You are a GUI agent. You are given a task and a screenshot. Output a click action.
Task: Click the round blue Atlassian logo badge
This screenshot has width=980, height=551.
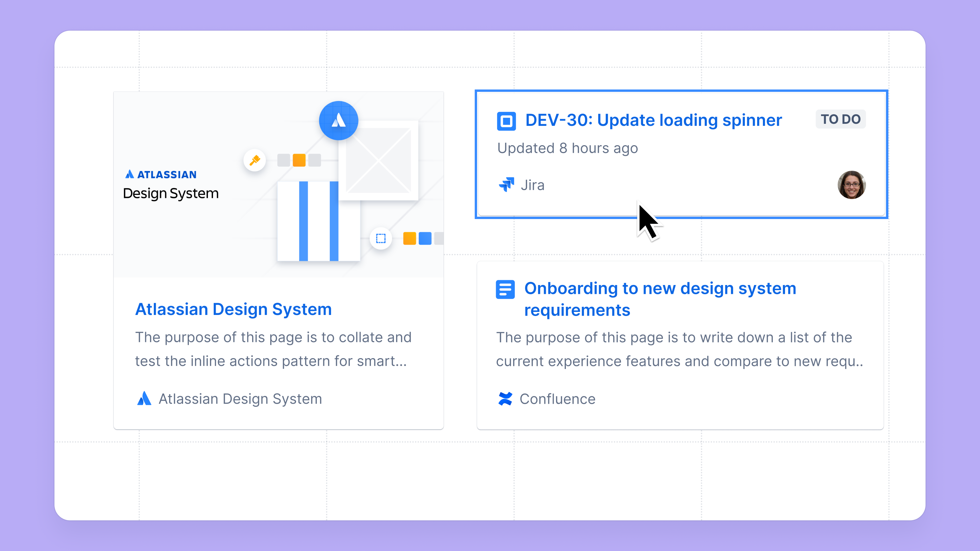338,120
